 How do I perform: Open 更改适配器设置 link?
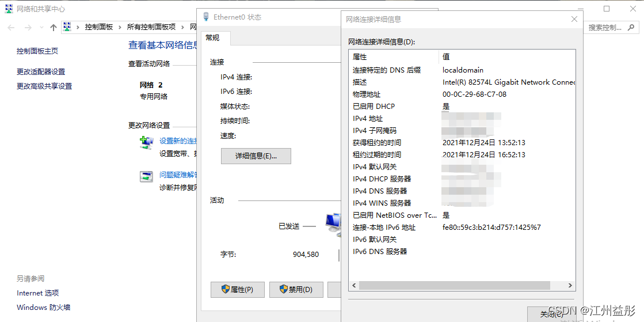pos(41,71)
